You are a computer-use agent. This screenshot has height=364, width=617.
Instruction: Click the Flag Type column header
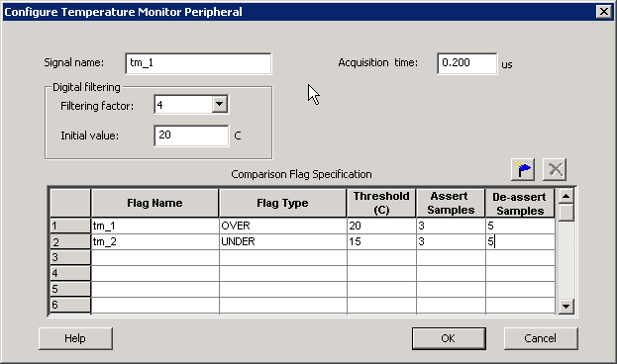(283, 203)
